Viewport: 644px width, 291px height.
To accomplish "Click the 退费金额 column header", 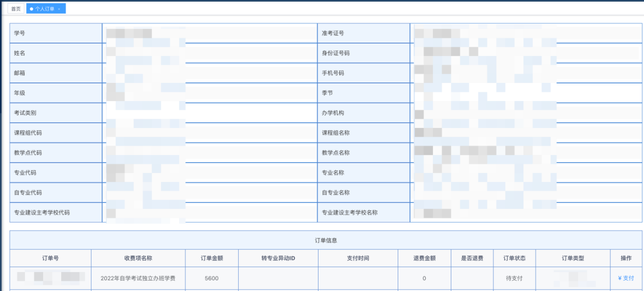I will click(x=424, y=258).
